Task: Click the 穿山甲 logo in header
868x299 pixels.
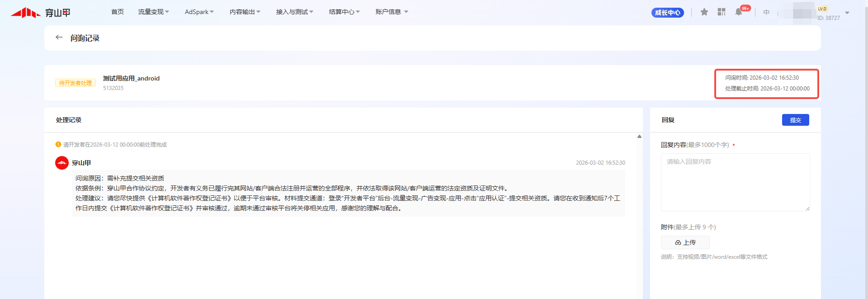Action: click(x=41, y=13)
